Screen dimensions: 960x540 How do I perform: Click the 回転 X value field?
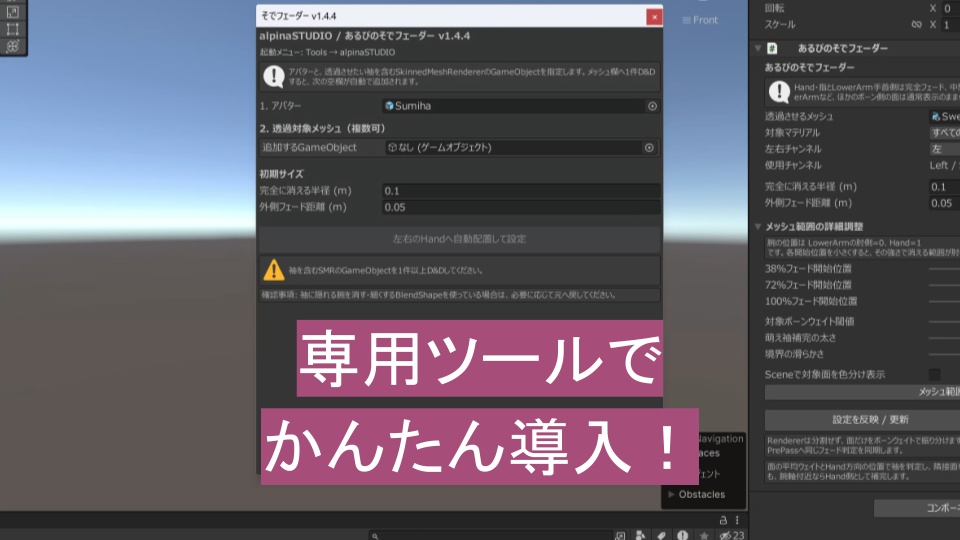pos(950,8)
